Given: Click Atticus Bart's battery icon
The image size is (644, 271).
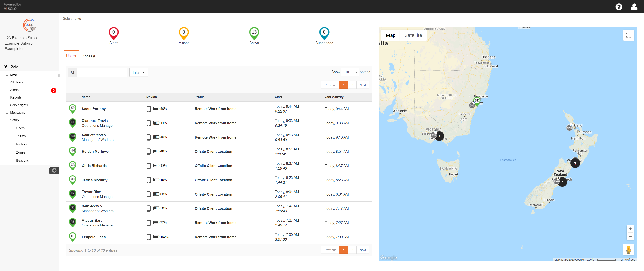Looking at the screenshot, I should pyautogui.click(x=156, y=222).
